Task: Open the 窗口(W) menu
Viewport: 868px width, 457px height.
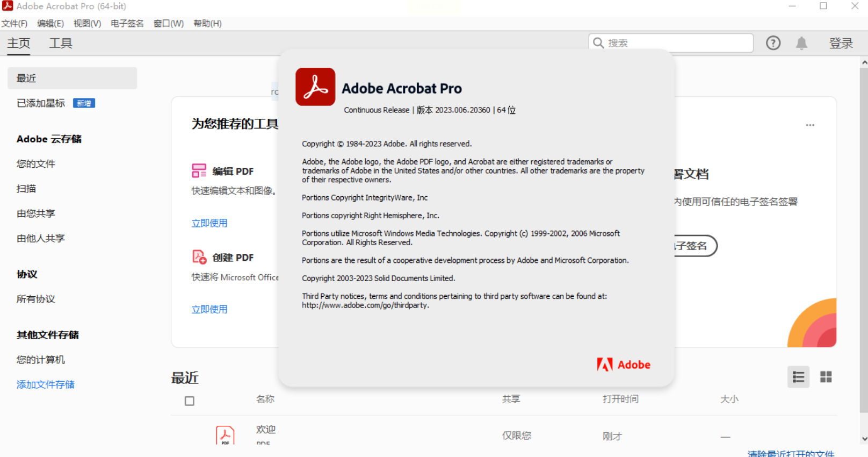Action: 169,24
